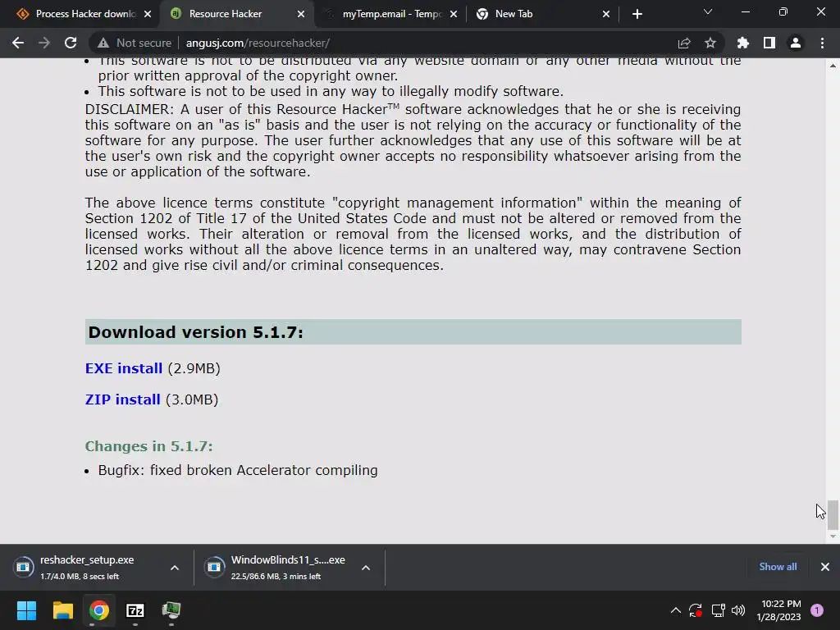Close the Process Hacker download tab
The height and width of the screenshot is (630, 840).
pyautogui.click(x=148, y=14)
